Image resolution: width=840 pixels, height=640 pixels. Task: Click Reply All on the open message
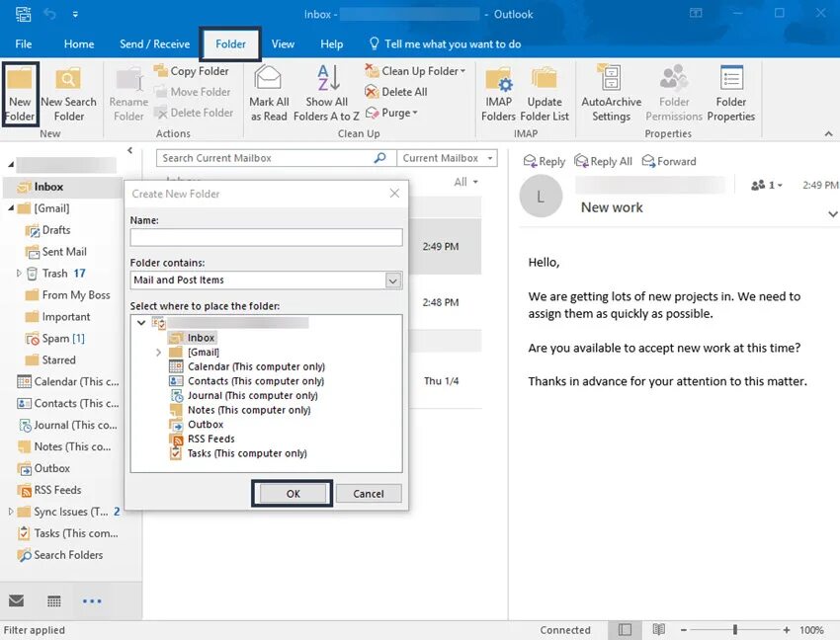click(x=604, y=160)
